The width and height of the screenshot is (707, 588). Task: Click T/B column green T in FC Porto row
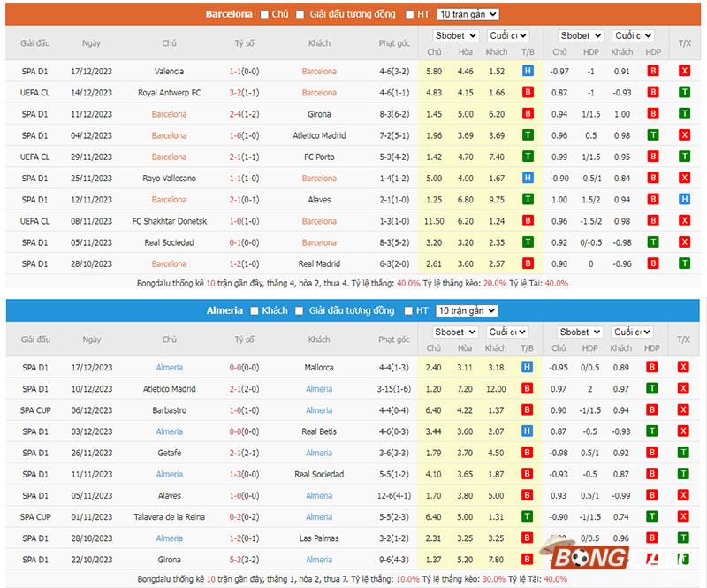[528, 157]
